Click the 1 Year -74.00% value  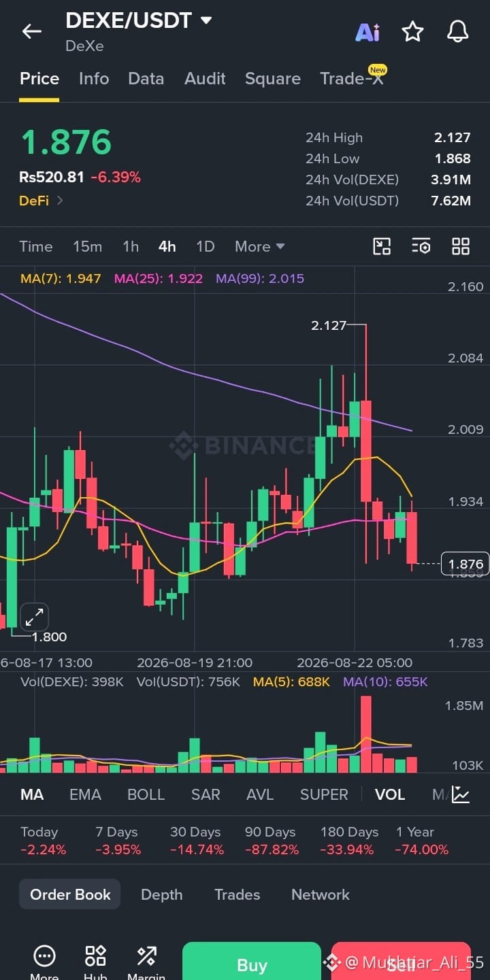[x=422, y=849]
